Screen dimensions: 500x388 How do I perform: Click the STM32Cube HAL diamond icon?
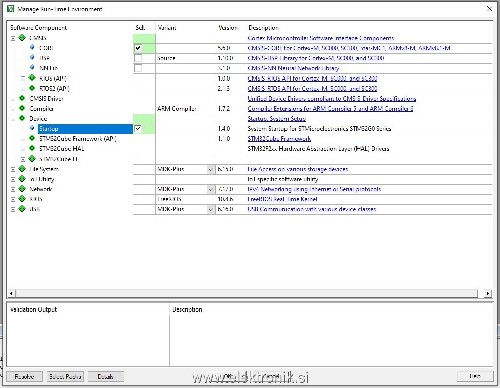32,148
